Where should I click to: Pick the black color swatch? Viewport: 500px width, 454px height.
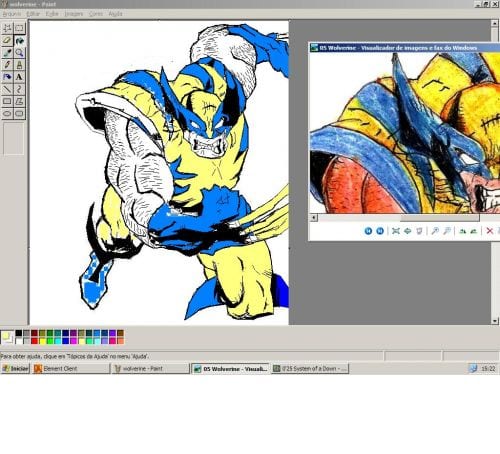click(x=19, y=333)
